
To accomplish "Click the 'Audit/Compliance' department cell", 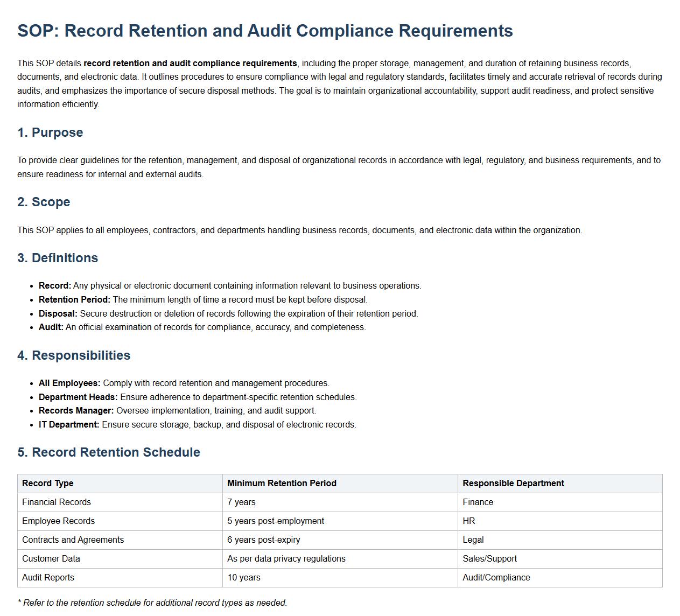I will pyautogui.click(x=496, y=577).
